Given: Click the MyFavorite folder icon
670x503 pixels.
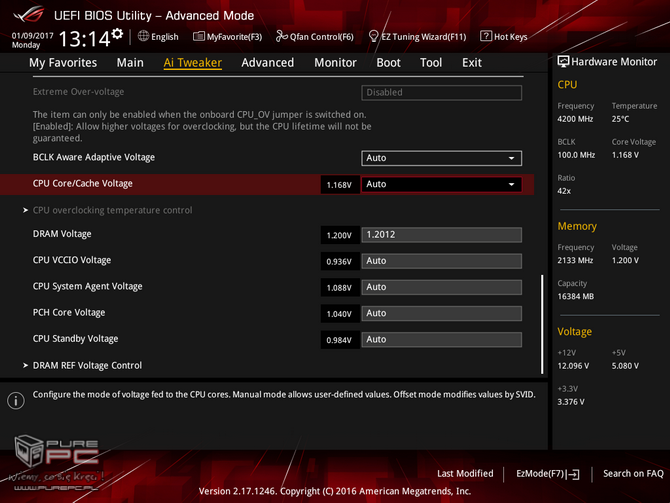Looking at the screenshot, I should pyautogui.click(x=199, y=36).
